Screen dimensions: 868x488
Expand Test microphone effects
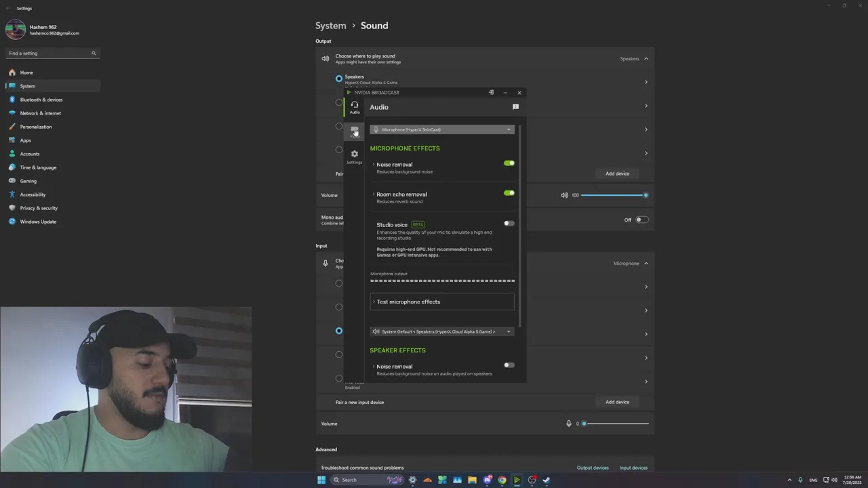[x=442, y=302]
